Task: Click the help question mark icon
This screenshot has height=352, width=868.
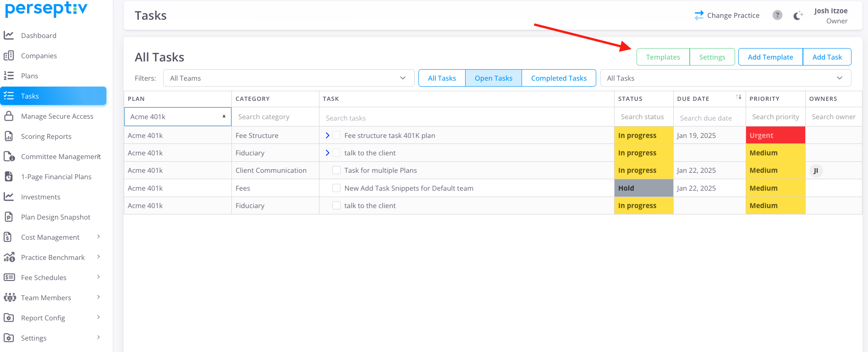Action: pyautogui.click(x=777, y=15)
